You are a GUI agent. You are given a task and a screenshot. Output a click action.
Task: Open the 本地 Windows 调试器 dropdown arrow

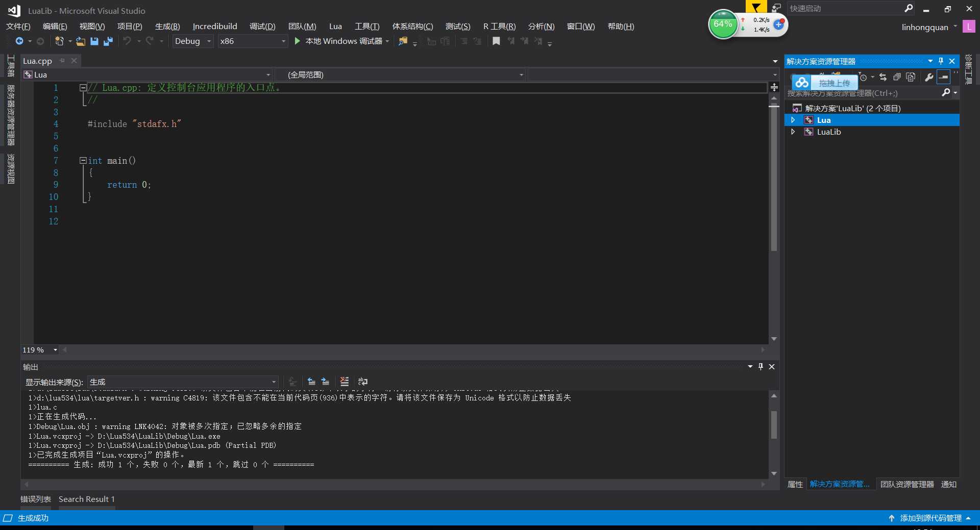pyautogui.click(x=387, y=41)
